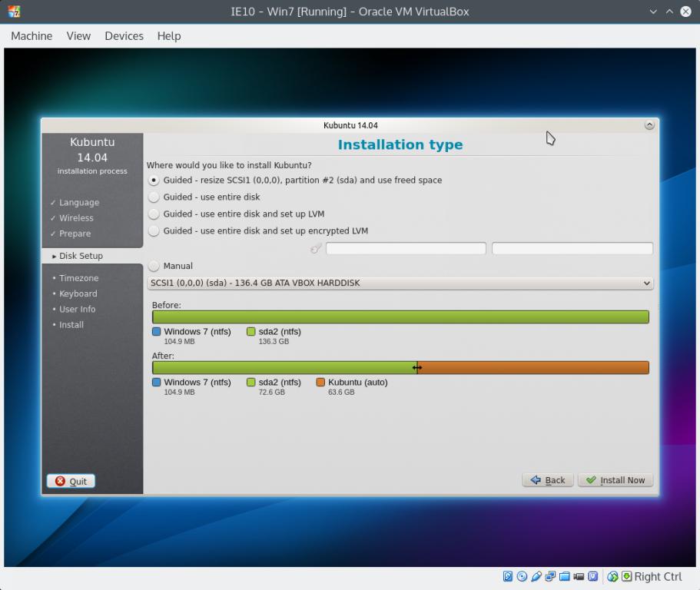Screen dimensions: 700x590
Task: Open the SCSI1 disk selection dropdown
Action: pos(400,283)
